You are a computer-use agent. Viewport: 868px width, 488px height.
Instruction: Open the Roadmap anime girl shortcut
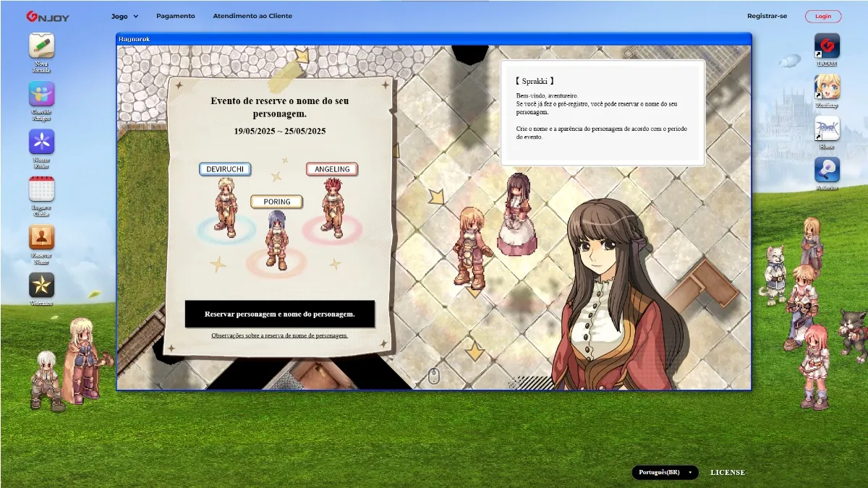[x=827, y=87]
